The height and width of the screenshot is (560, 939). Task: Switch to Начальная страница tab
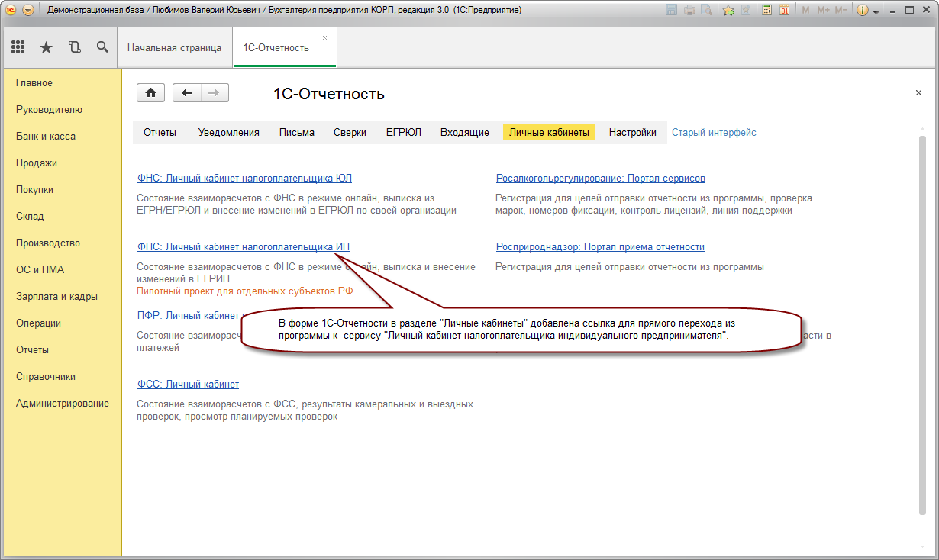pos(174,47)
